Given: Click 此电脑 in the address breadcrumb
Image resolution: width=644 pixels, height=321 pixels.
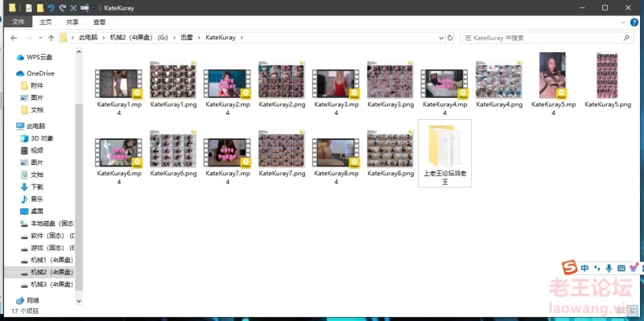Looking at the screenshot, I should pyautogui.click(x=89, y=37).
